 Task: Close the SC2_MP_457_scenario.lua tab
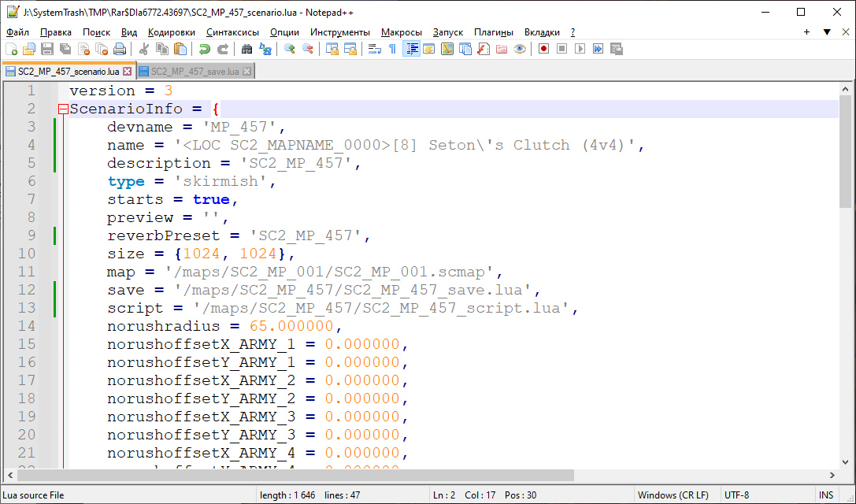point(128,72)
